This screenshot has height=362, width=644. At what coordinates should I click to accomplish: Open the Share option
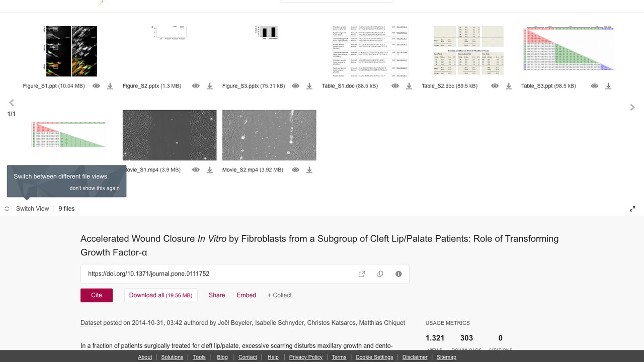pos(217,295)
